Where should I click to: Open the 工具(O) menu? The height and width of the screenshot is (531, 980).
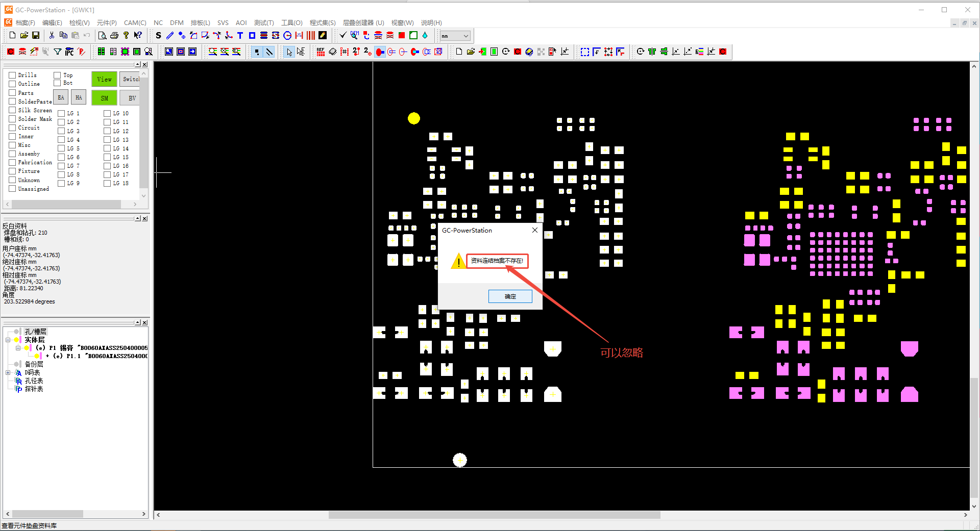(x=291, y=23)
